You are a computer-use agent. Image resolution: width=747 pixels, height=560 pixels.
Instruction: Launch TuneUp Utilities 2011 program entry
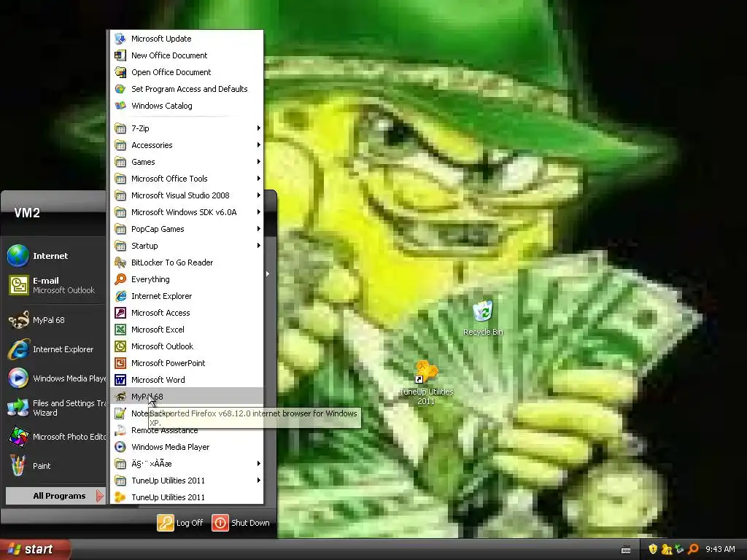187,497
